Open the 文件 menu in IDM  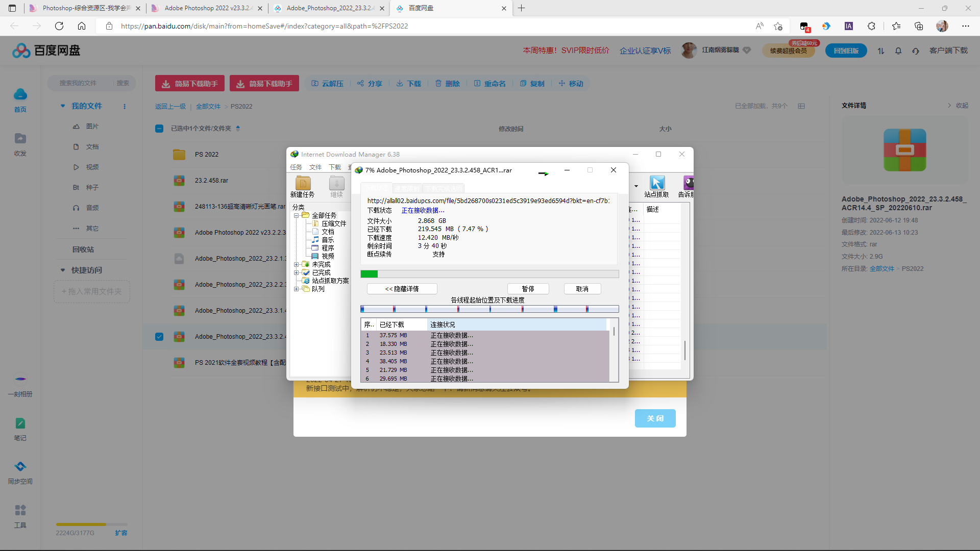315,167
